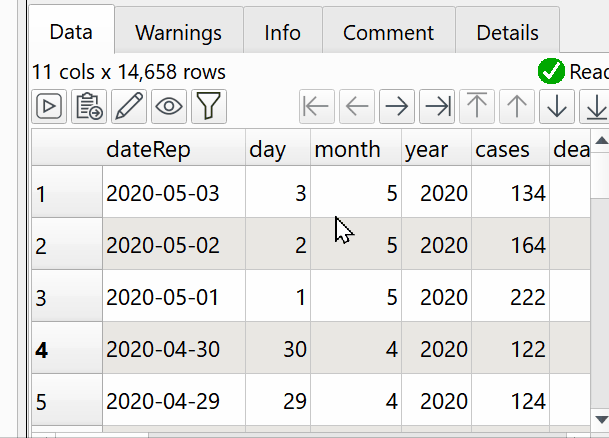Click the green ready status checkmark
609x438 pixels.
pos(551,72)
